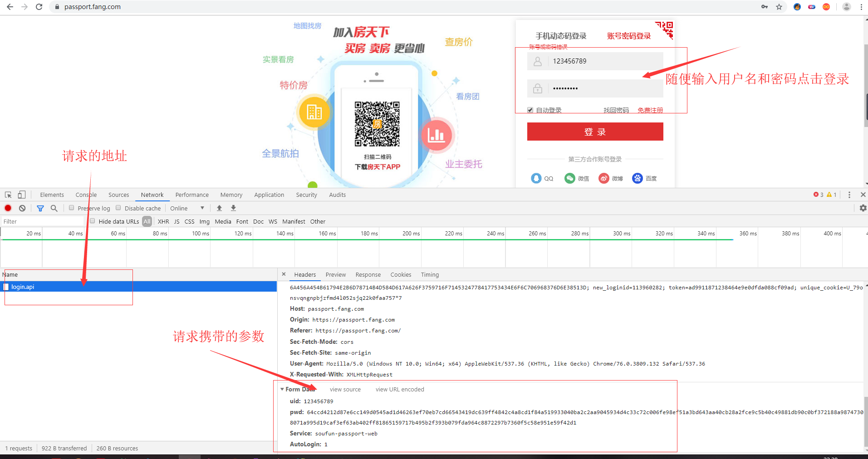Screen dimensions: 868x459
Task: Open the Cookies tab of request
Action: pyautogui.click(x=401, y=274)
